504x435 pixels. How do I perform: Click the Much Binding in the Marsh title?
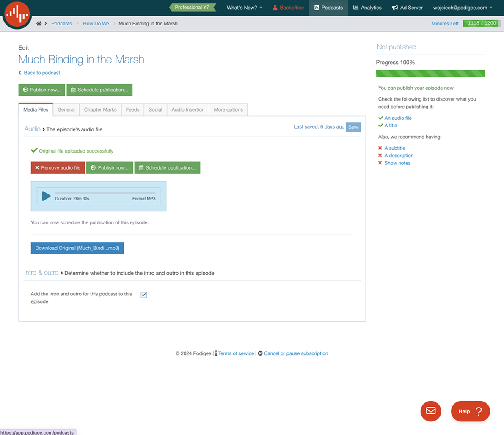pos(81,59)
